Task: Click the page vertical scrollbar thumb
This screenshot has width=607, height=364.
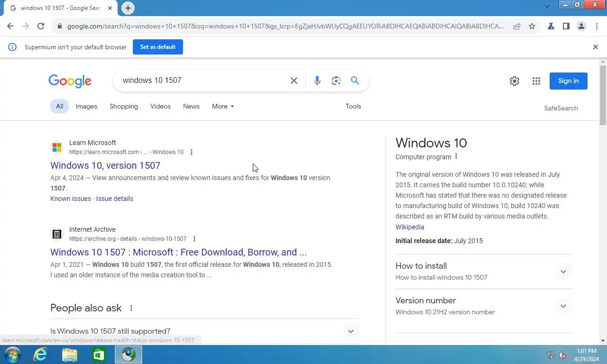Action: [x=603, y=95]
